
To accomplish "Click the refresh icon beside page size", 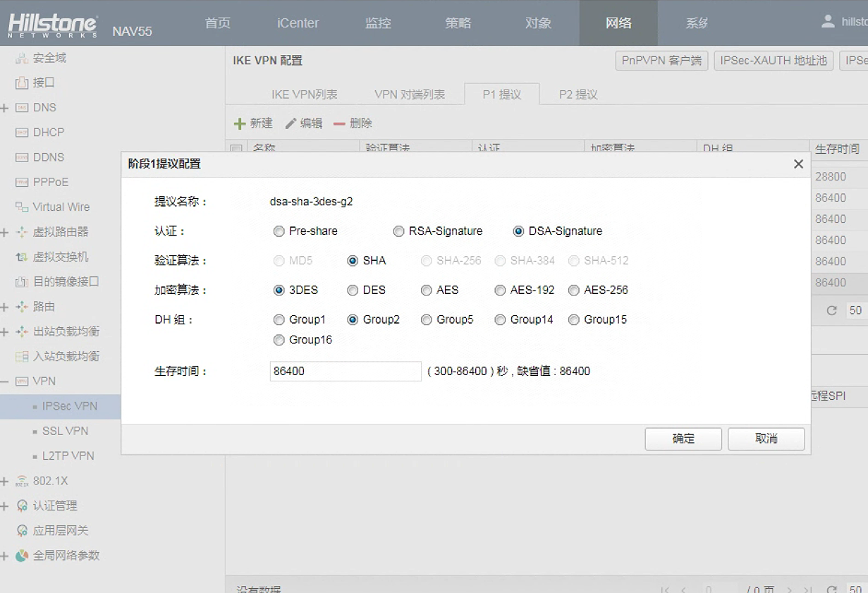I will tap(831, 310).
